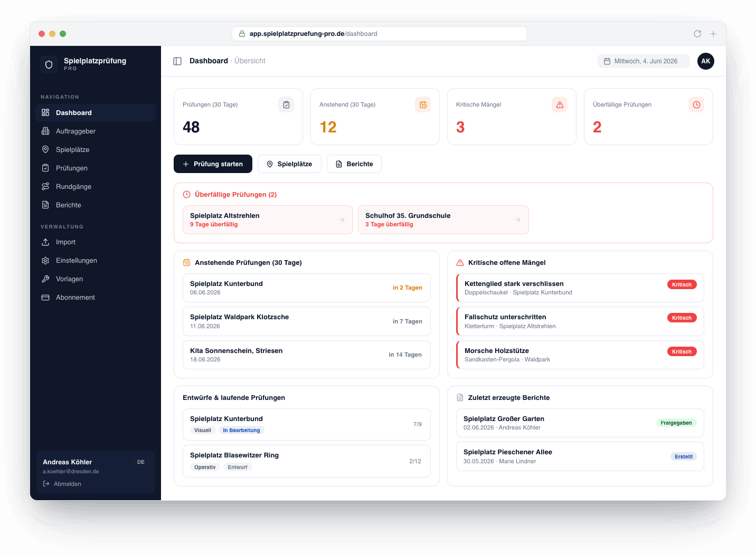Open Abonnement in sidebar
756x554 pixels.
point(96,298)
